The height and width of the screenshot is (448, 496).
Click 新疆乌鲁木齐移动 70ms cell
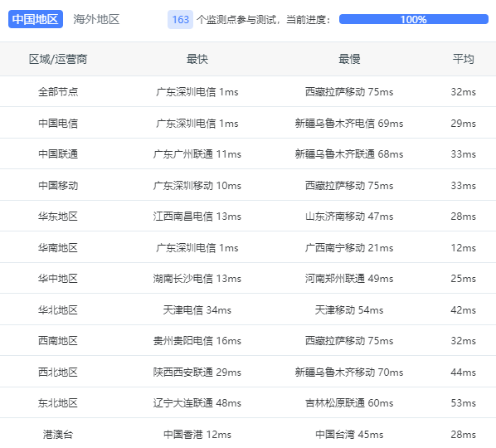point(349,372)
